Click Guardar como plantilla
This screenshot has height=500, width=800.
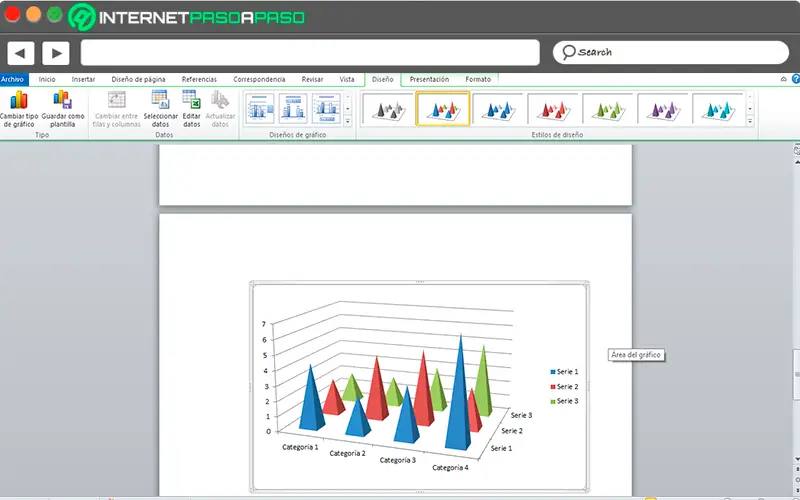63,109
